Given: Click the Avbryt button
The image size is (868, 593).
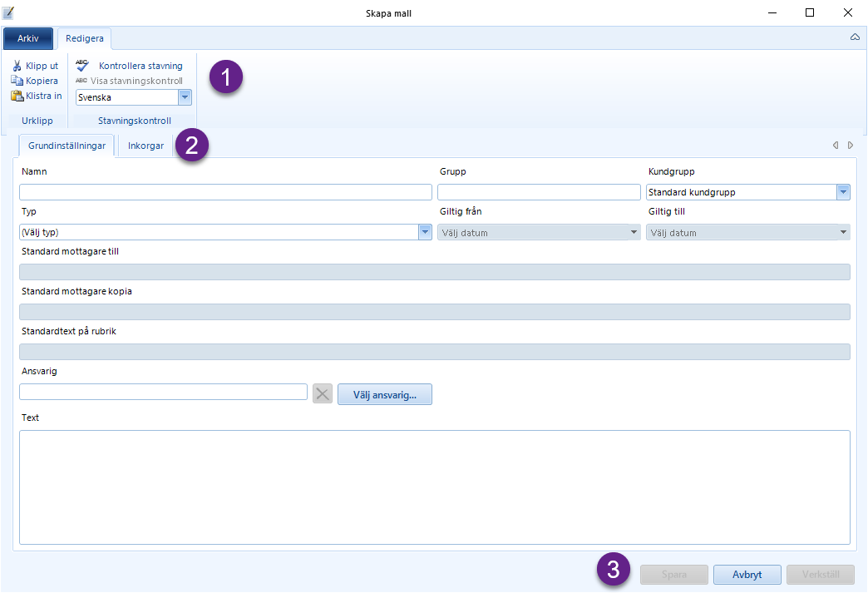Looking at the screenshot, I should (747, 575).
